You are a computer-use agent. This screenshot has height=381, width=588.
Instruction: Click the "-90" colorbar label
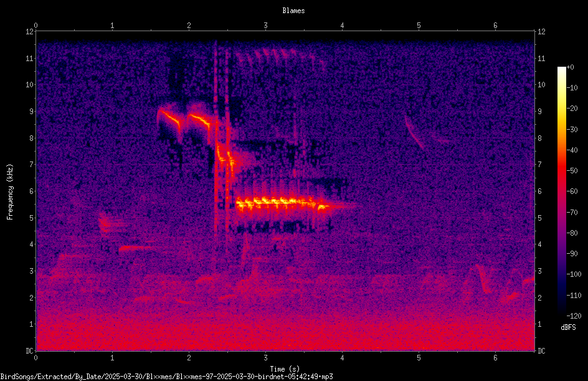572,254
